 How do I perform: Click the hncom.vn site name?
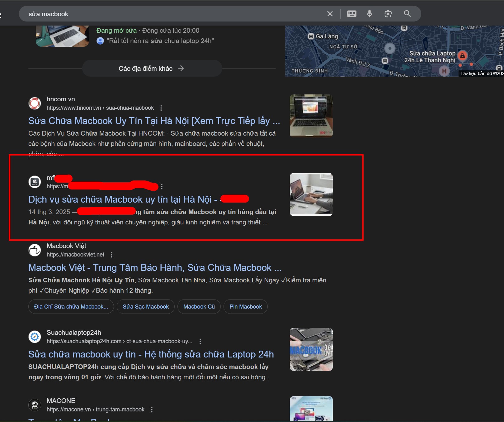(x=61, y=99)
